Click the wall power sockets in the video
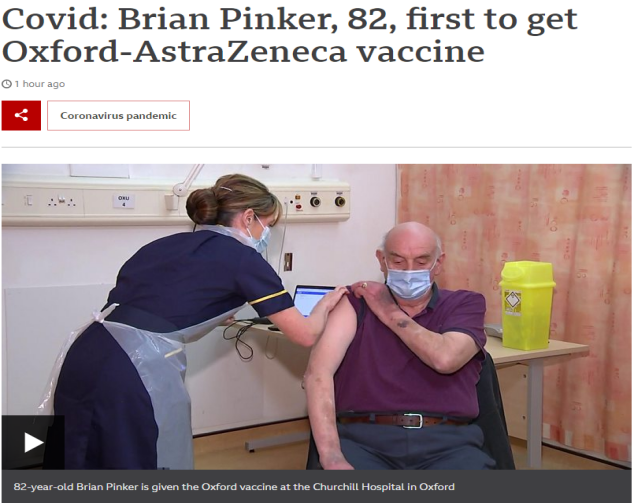The height and width of the screenshot is (503, 634). [61, 201]
